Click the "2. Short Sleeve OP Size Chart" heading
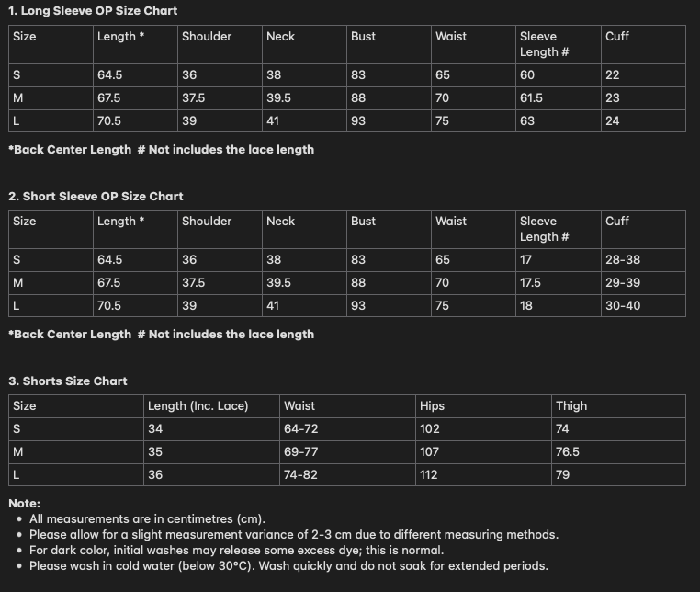Viewport: 700px width, 592px height. pyautogui.click(x=96, y=196)
